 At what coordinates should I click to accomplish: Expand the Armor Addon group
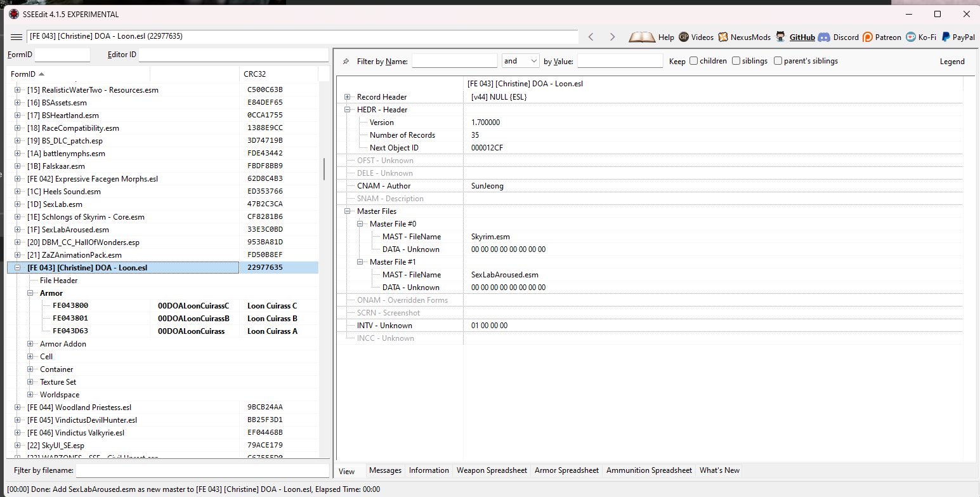[30, 344]
